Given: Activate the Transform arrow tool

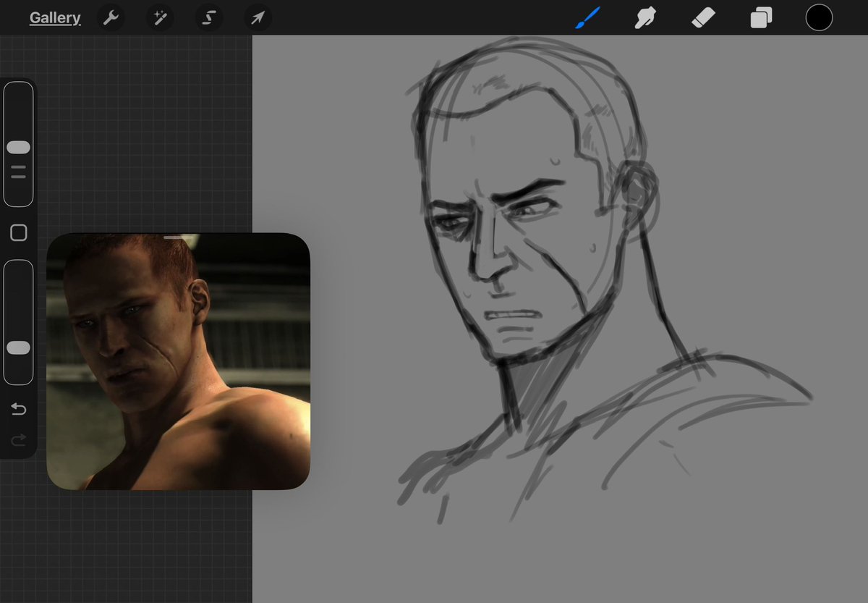Looking at the screenshot, I should point(258,18).
